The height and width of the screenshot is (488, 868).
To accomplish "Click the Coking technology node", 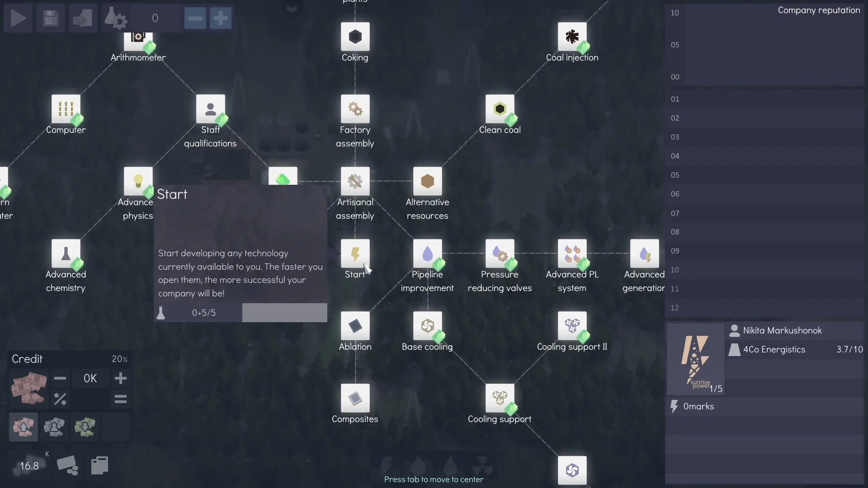I will pyautogui.click(x=355, y=37).
